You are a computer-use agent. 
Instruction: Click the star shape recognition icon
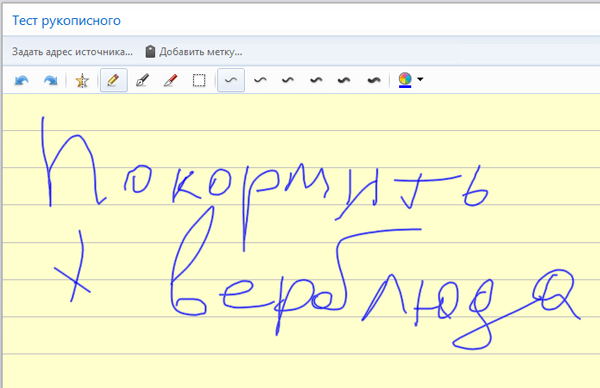82,80
